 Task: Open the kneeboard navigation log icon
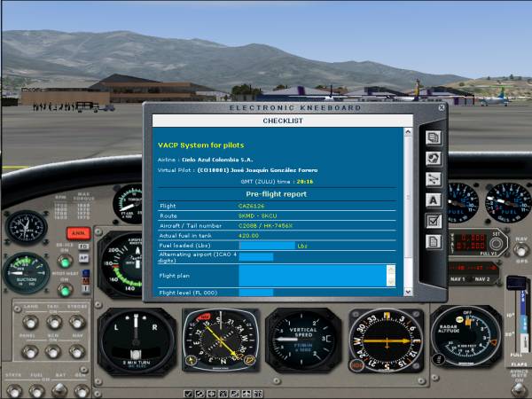point(434,179)
